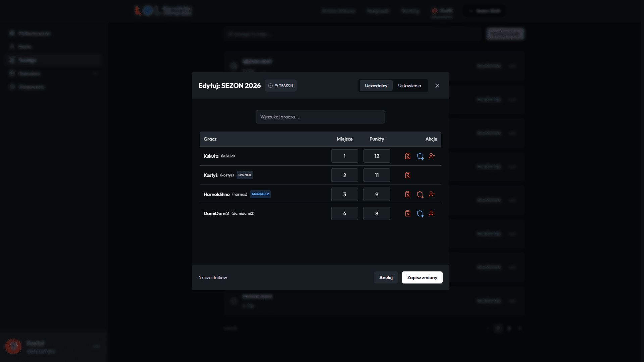Click the blue shield-arrow icon for Kukuła

pyautogui.click(x=420, y=156)
